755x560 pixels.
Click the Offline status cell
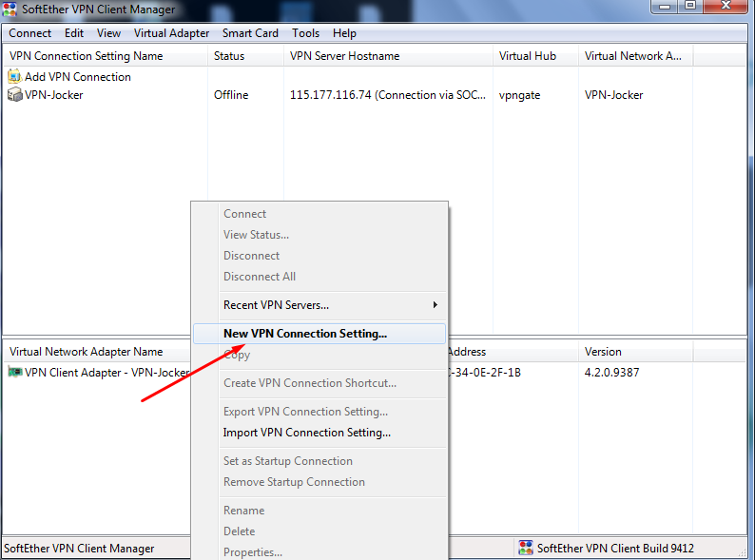(231, 95)
